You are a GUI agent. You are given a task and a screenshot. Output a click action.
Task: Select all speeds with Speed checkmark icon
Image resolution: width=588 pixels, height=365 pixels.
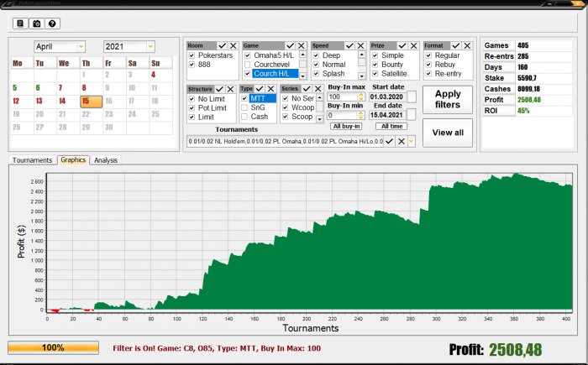[x=349, y=45]
